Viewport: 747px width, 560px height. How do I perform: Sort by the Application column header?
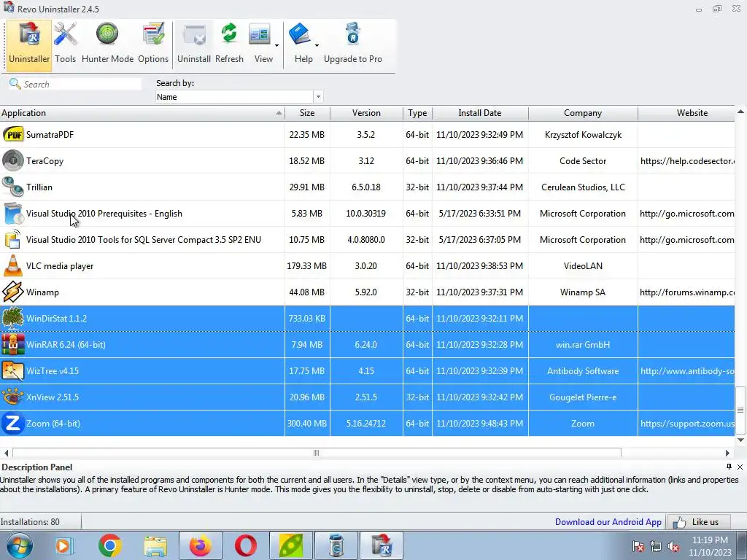point(142,113)
